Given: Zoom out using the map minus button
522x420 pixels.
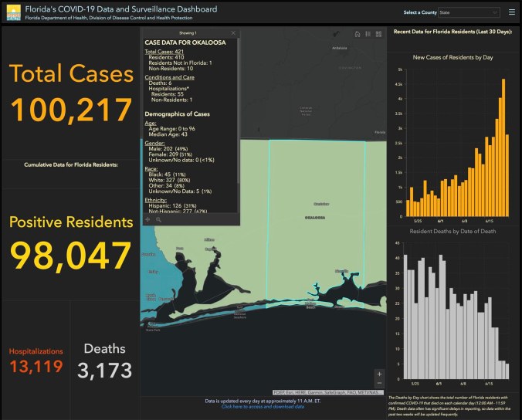Looking at the screenshot, I should [x=378, y=383].
